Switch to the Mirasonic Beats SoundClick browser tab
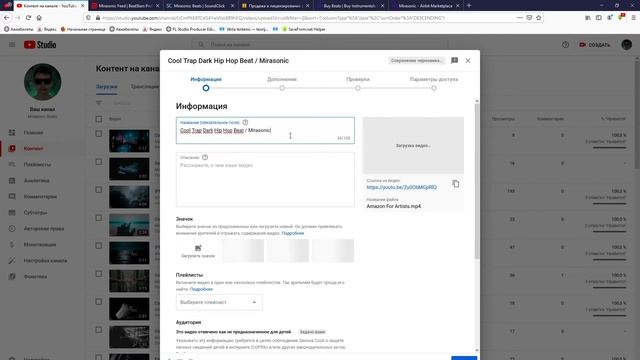This screenshot has height=360, width=640. pyautogui.click(x=199, y=6)
